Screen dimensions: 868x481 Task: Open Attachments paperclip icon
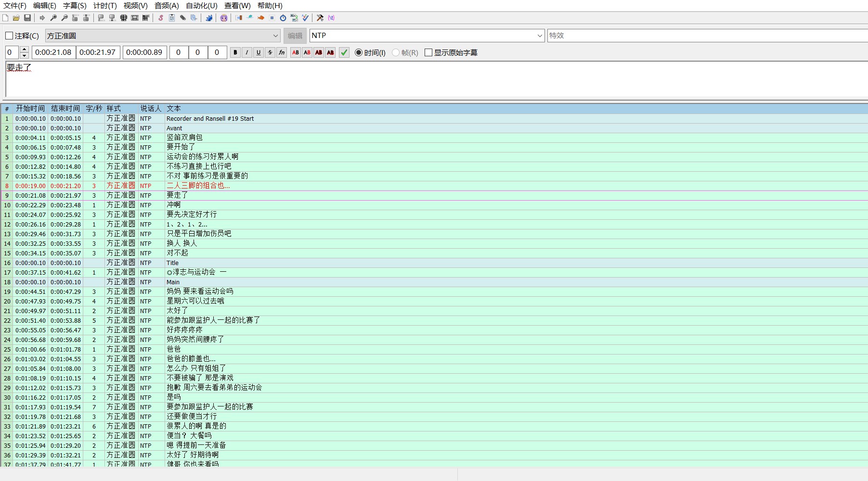[183, 18]
